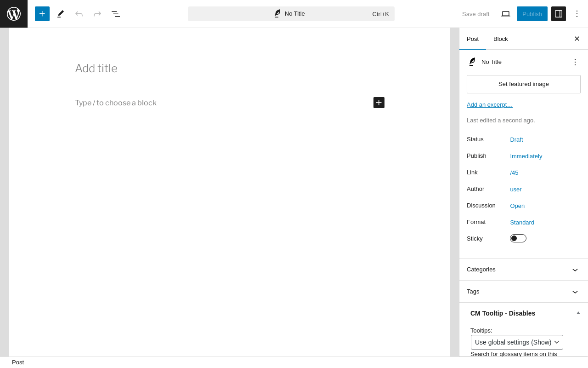This screenshot has width=588, height=368.
Task: Open the Document Overview list icon
Action: pyautogui.click(x=116, y=14)
